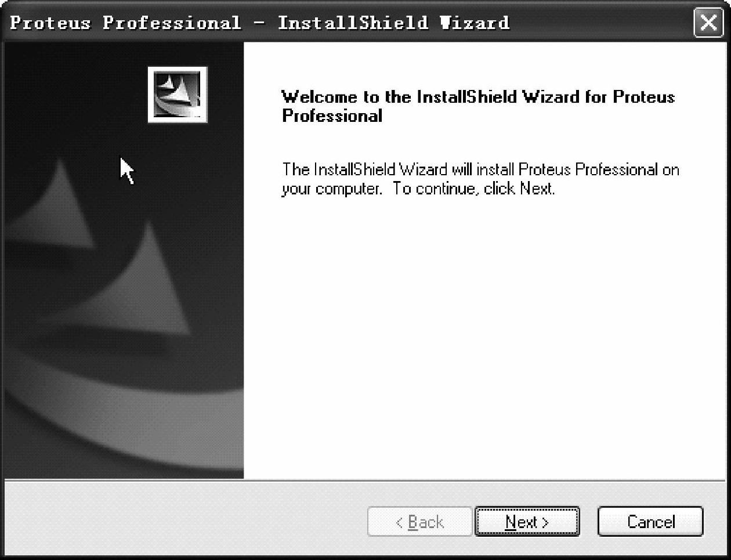Click the 'To continue, click Next' instruction text
Screen dimensions: 731x560
coord(474,189)
